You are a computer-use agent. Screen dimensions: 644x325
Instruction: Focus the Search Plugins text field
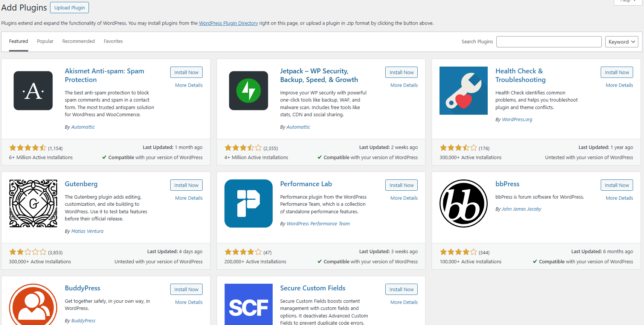click(x=549, y=42)
